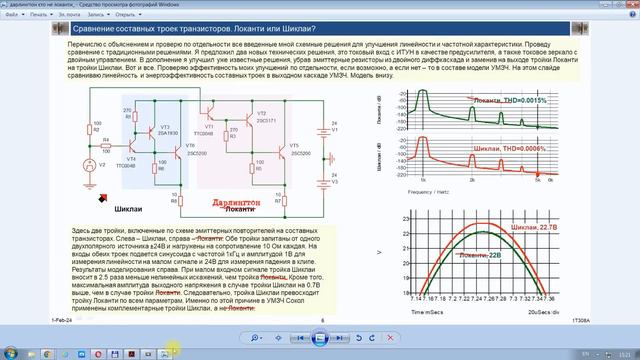Click the 'Шиклаи, THD=0.0006%' graph label
Image resolution: width=640 pixels, height=360 pixels.
click(509, 149)
